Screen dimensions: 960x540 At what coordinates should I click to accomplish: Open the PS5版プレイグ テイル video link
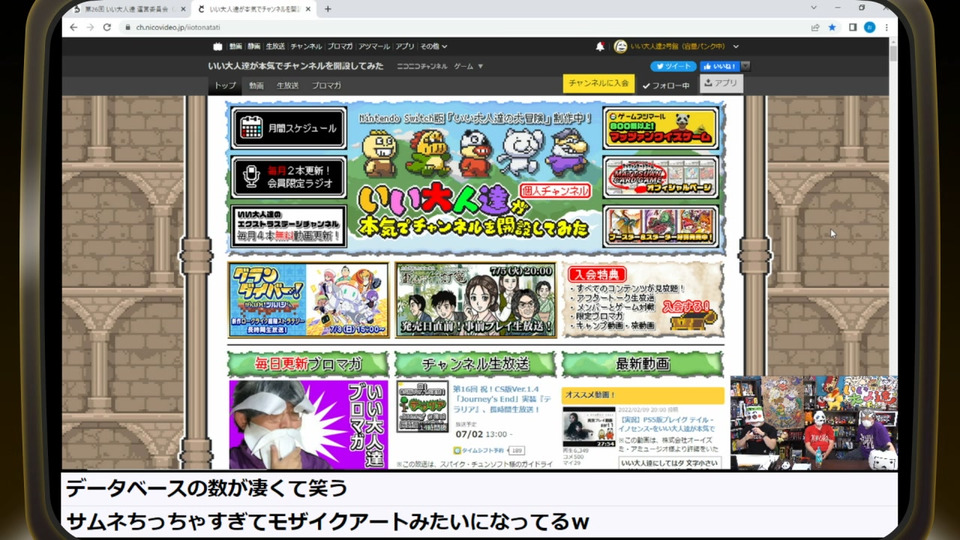click(x=666, y=424)
